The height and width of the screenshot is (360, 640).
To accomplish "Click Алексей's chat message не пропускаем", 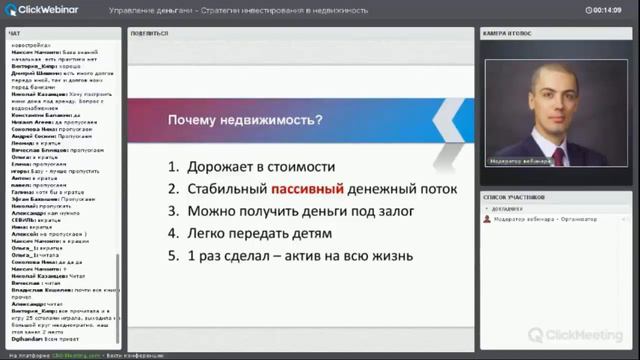I will click(49, 234).
